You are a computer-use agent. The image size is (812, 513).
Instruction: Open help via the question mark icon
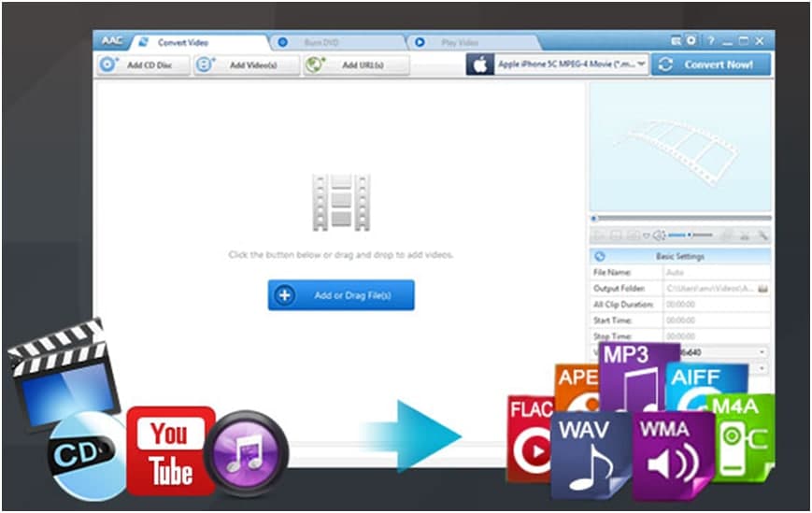click(711, 41)
